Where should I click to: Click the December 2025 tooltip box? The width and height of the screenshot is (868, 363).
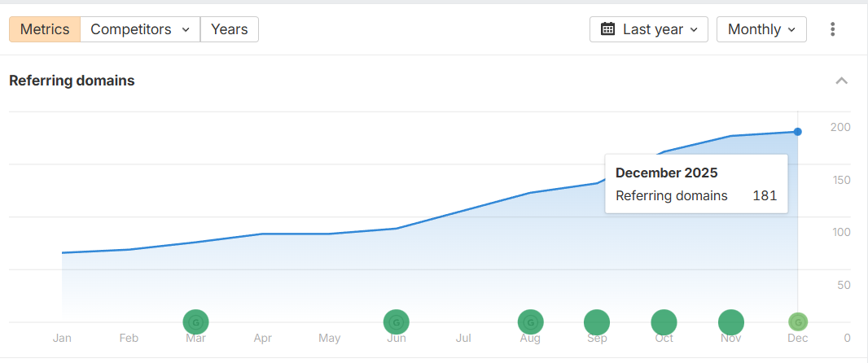pyautogui.click(x=696, y=184)
